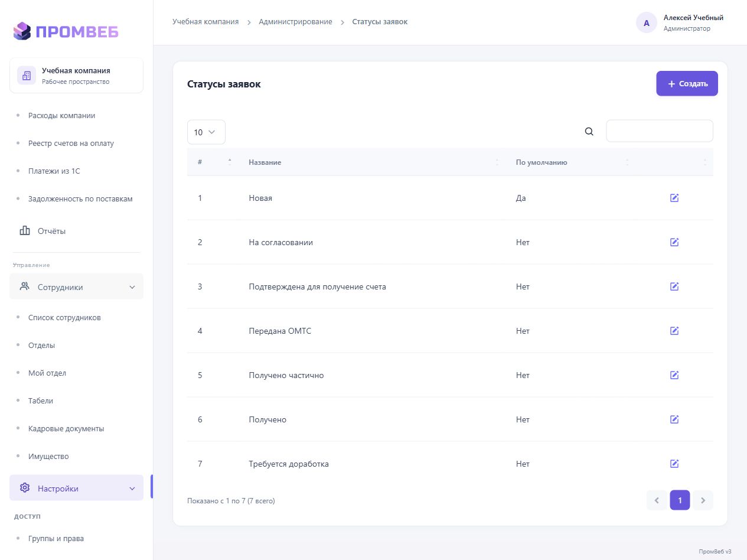
Task: Edit the Получено частично status
Action: [x=674, y=375]
